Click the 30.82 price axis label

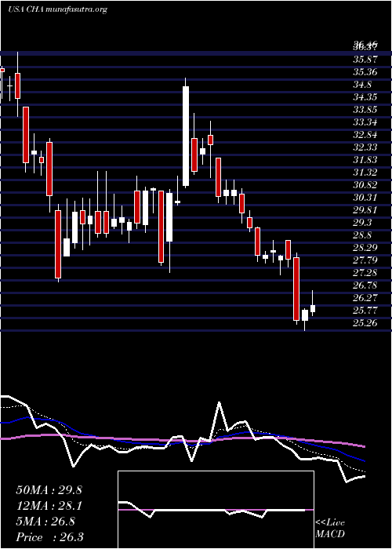365,185
